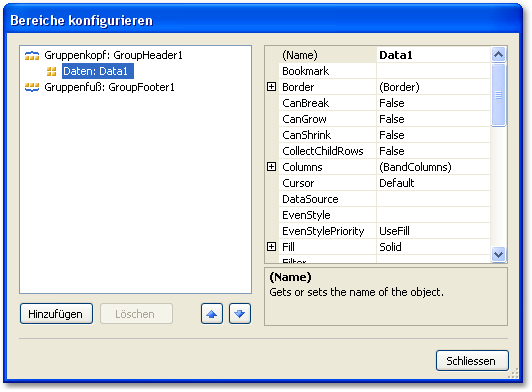Click the Hinzufügen button
This screenshot has width=532, height=392.
pyautogui.click(x=56, y=314)
